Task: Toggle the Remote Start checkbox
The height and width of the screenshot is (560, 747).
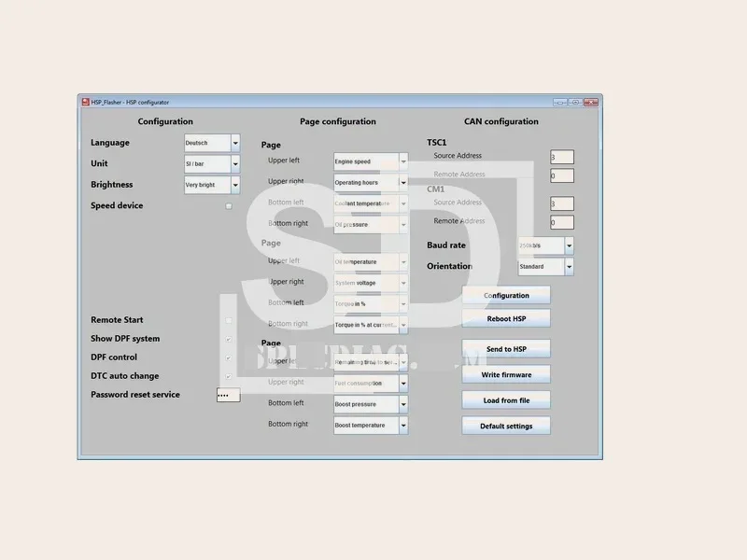Action: tap(229, 320)
